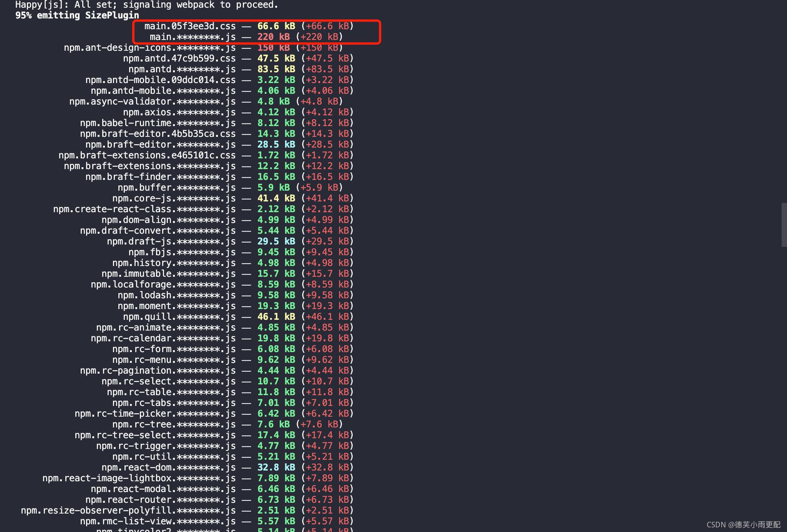
Task: Click 'npm.rc-calendar.********.js' filename
Action: pyautogui.click(x=163, y=338)
